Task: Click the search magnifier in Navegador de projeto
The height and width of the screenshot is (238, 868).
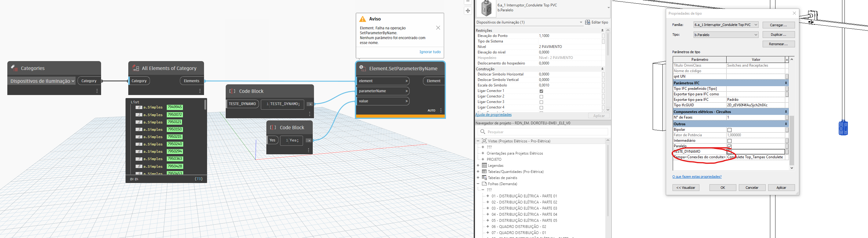Action: 483,132
